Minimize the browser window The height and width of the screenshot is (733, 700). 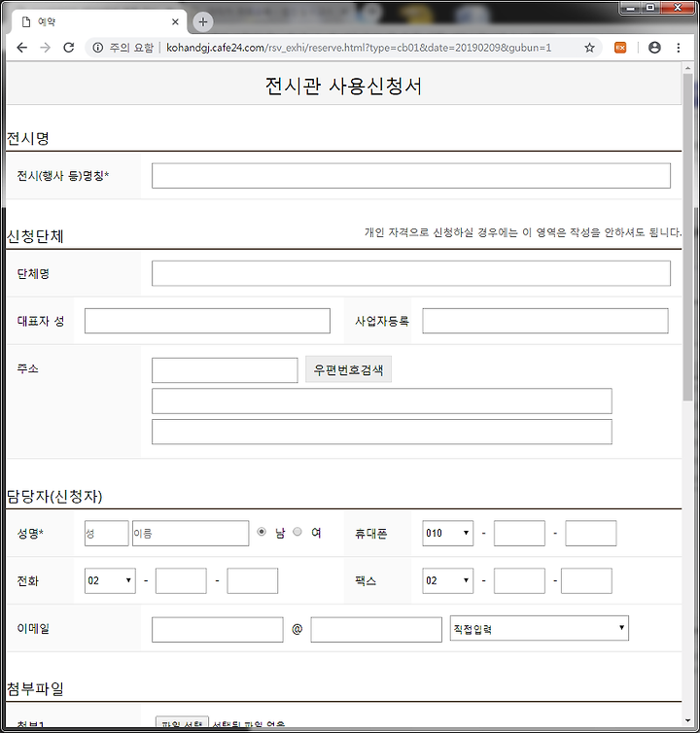tap(632, 8)
